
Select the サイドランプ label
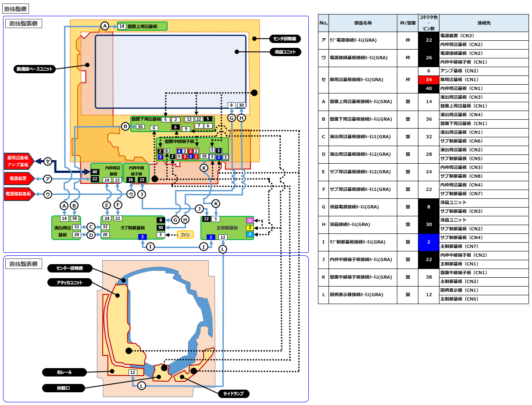(233, 394)
